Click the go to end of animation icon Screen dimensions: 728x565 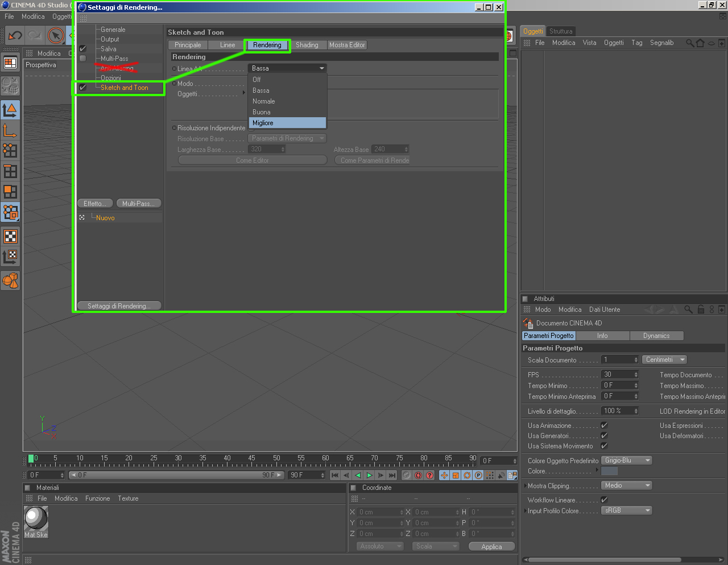tap(392, 475)
